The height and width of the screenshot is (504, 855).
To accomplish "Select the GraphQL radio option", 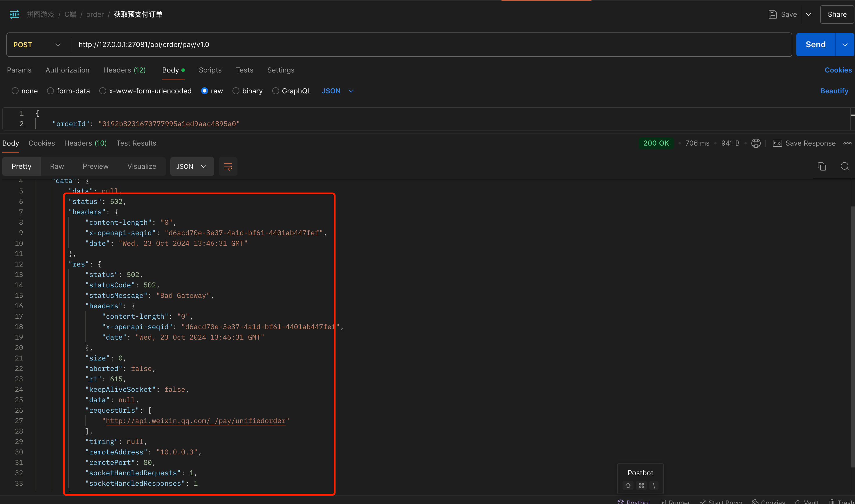I will point(276,91).
